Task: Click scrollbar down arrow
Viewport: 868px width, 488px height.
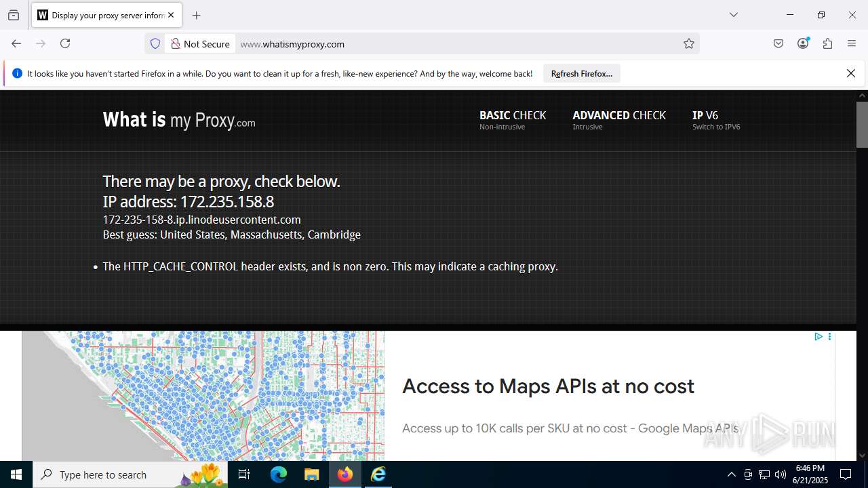Action: click(862, 455)
